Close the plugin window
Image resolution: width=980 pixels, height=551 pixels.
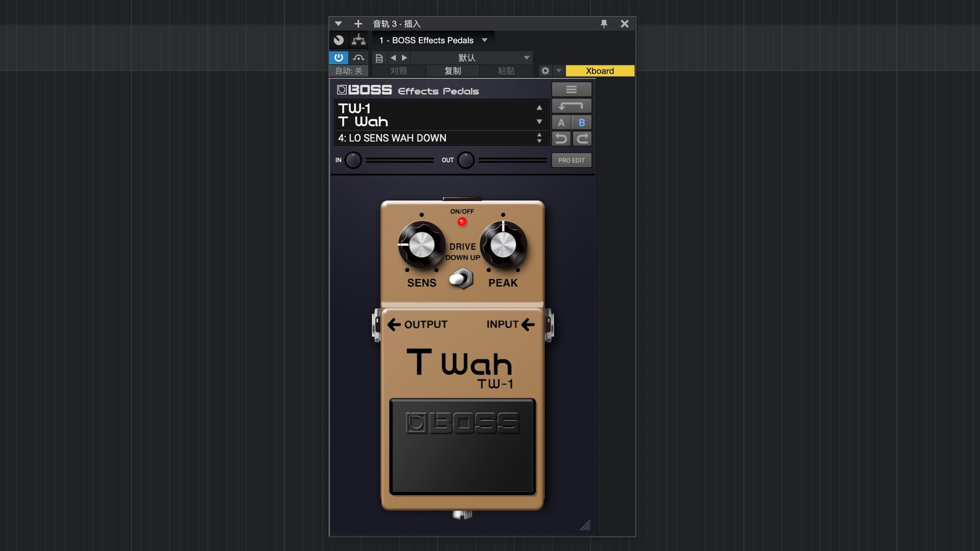(624, 23)
